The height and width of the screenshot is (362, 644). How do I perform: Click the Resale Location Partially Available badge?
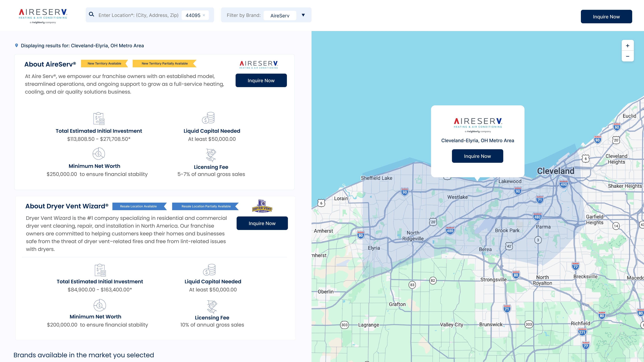pos(206,206)
